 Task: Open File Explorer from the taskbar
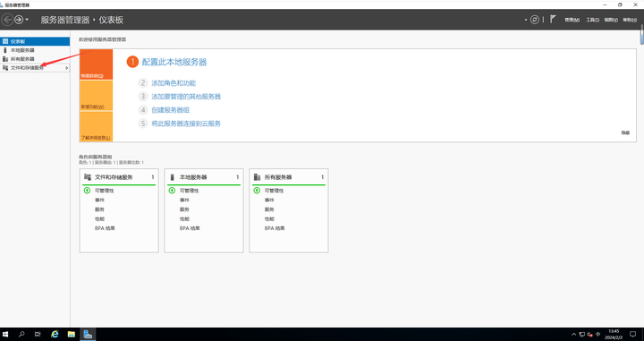[x=71, y=335]
